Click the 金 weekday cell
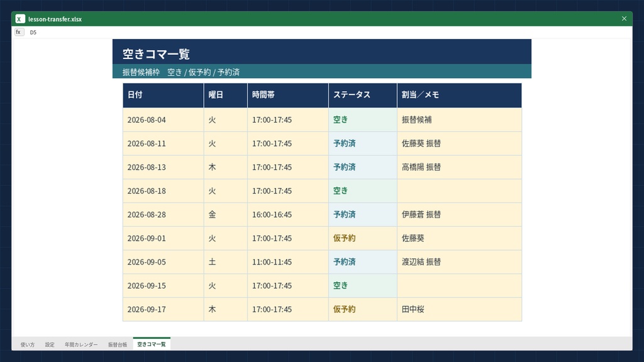 point(226,215)
